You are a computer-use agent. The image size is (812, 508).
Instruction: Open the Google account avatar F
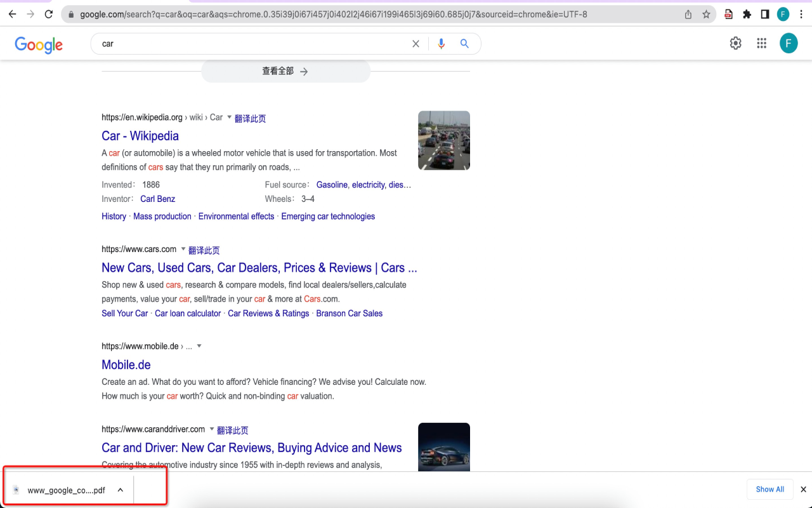pyautogui.click(x=789, y=43)
